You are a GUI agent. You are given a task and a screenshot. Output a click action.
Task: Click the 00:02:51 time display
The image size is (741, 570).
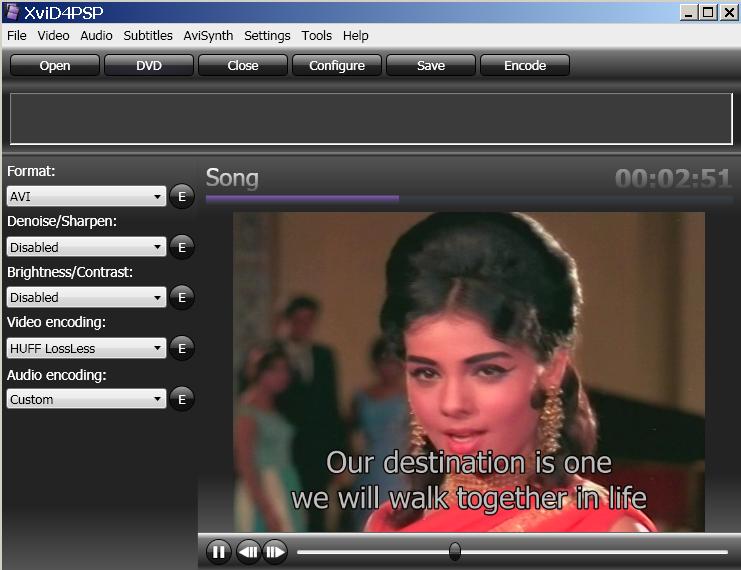coord(673,179)
